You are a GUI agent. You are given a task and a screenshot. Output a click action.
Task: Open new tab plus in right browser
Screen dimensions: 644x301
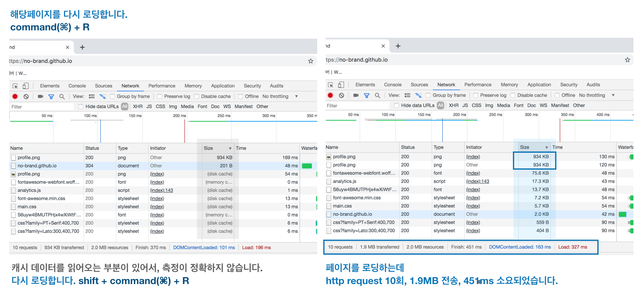click(x=398, y=46)
